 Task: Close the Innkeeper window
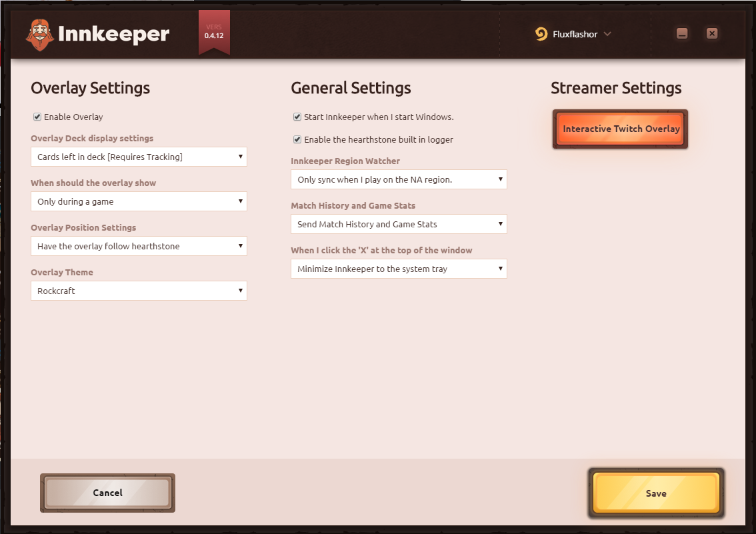pos(712,33)
